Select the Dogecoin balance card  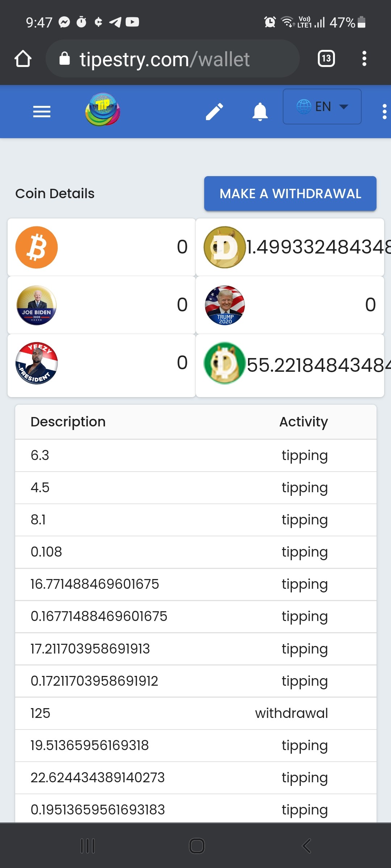(290, 247)
